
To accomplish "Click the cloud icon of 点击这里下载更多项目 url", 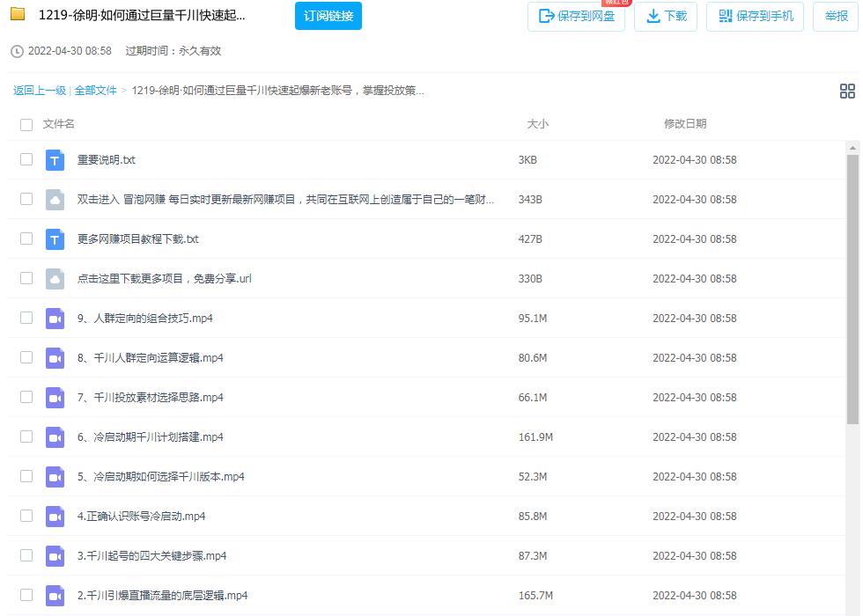I will (x=55, y=279).
